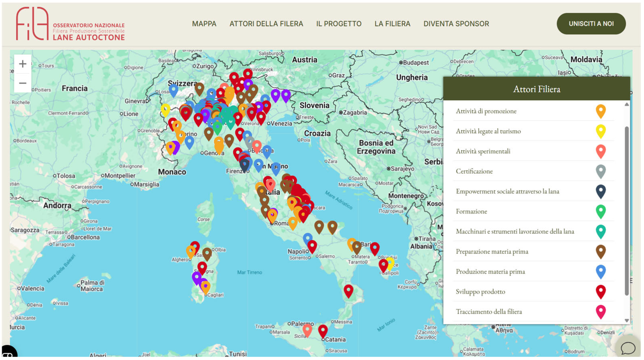Viewport: 644px width, 360px height.
Task: Click the map zoom in plus button
Action: pos(23,64)
